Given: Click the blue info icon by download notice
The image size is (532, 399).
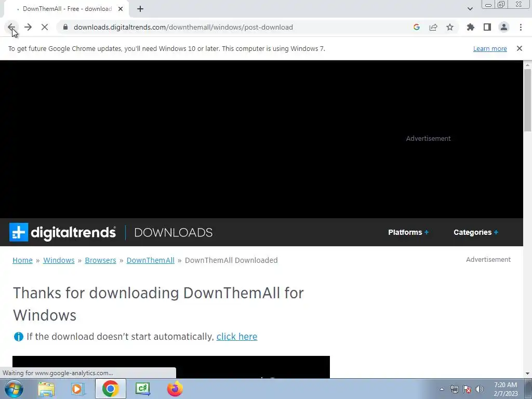Looking at the screenshot, I should (19, 337).
